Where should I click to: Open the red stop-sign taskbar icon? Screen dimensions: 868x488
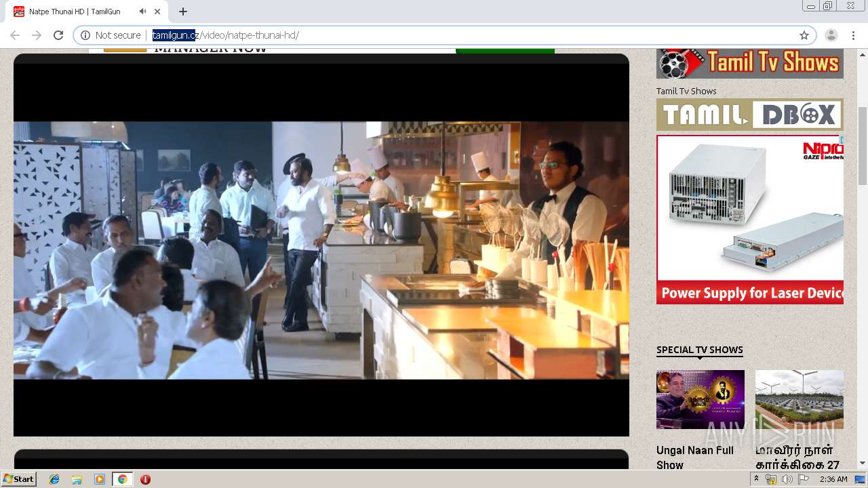(x=145, y=479)
